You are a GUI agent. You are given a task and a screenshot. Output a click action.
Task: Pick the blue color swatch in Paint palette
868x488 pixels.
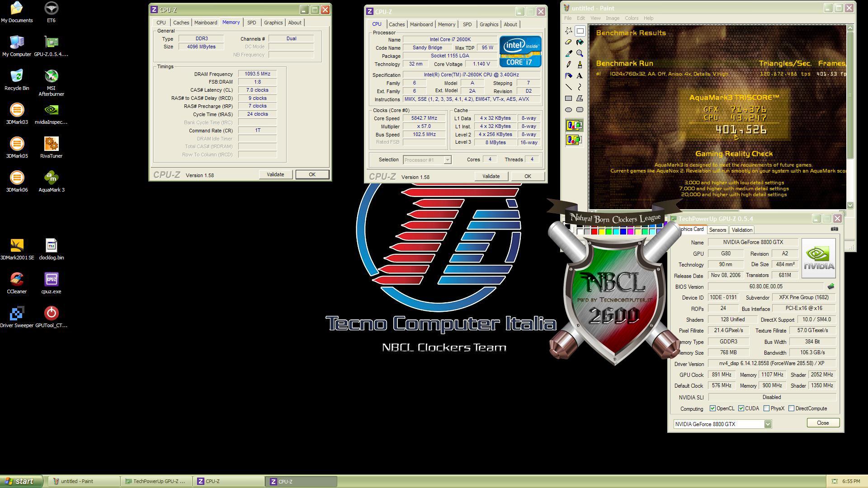coord(623,232)
